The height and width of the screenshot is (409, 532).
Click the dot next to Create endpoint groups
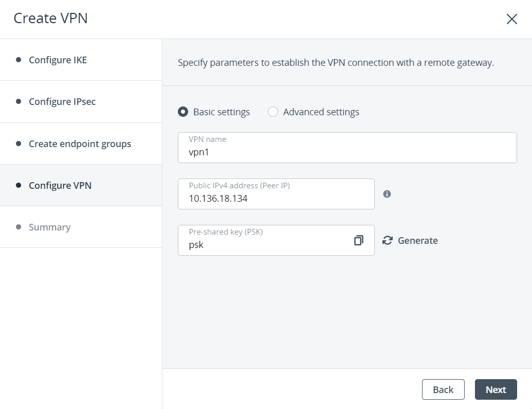[x=19, y=144]
